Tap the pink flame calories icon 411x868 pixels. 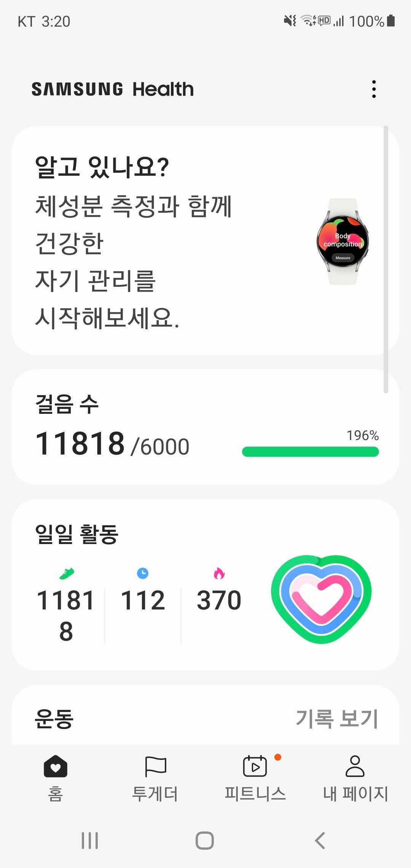(219, 573)
